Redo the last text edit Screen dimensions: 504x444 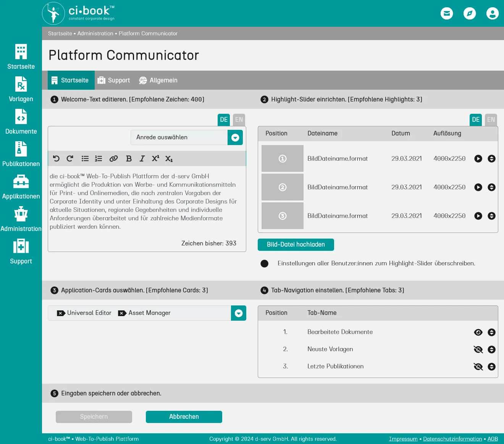pyautogui.click(x=70, y=158)
